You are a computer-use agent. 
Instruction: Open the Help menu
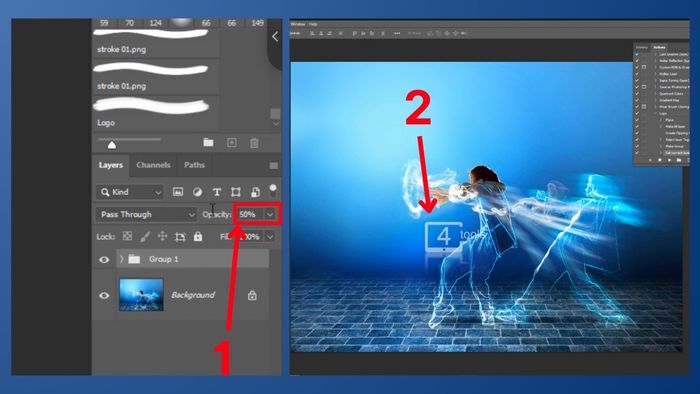(313, 24)
